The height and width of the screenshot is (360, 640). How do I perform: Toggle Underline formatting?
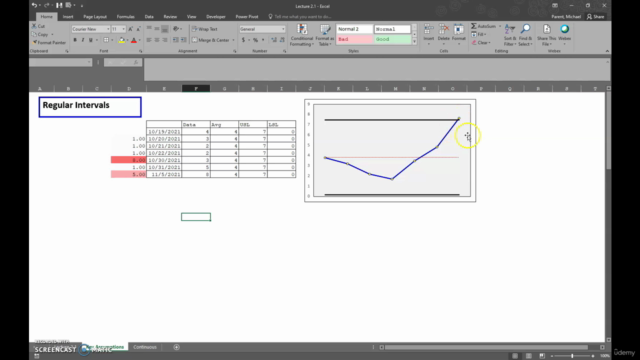point(91,40)
